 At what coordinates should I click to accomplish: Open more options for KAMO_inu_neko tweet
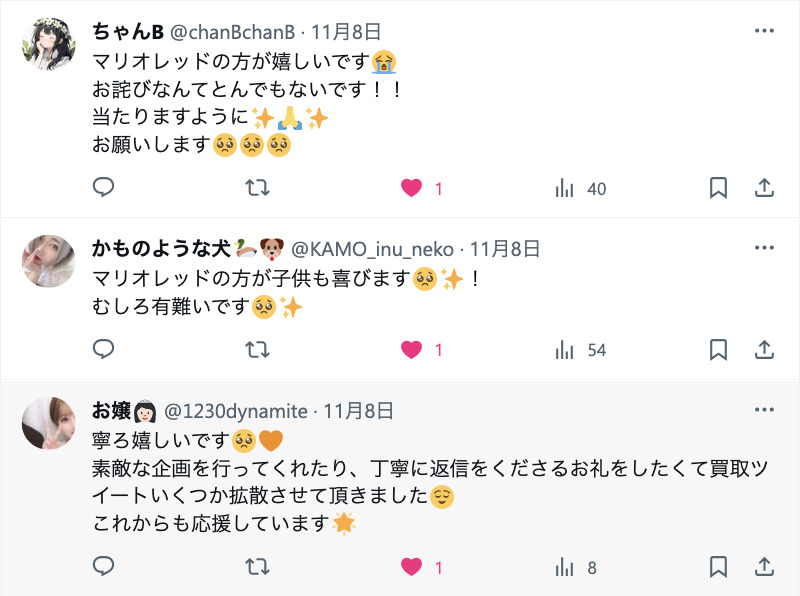(x=764, y=248)
